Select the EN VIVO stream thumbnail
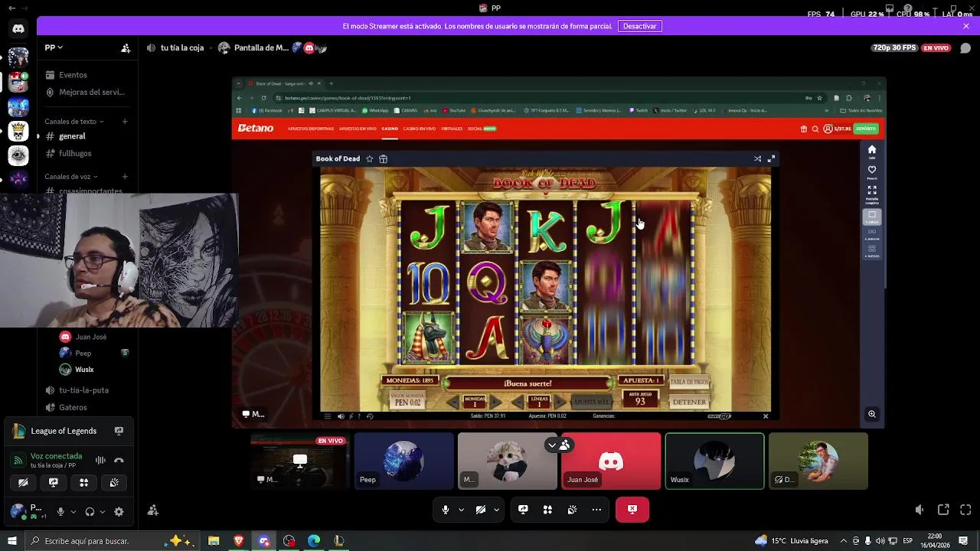 300,461
